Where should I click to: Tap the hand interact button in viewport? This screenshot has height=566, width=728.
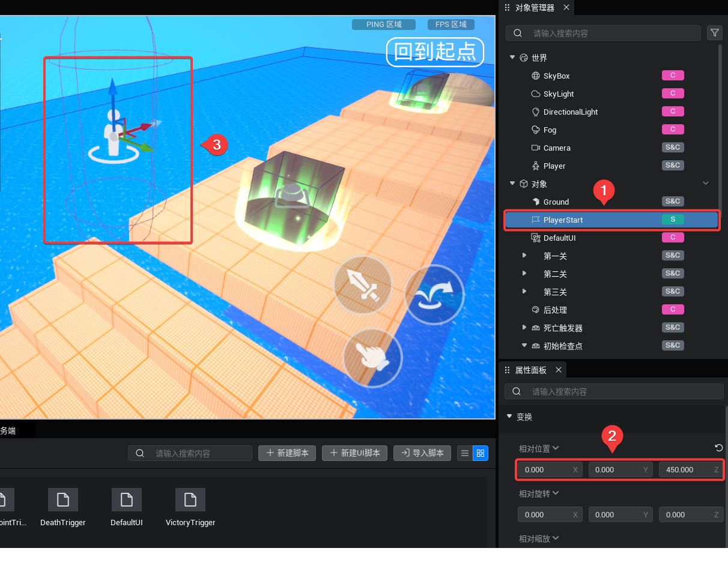pyautogui.click(x=372, y=358)
